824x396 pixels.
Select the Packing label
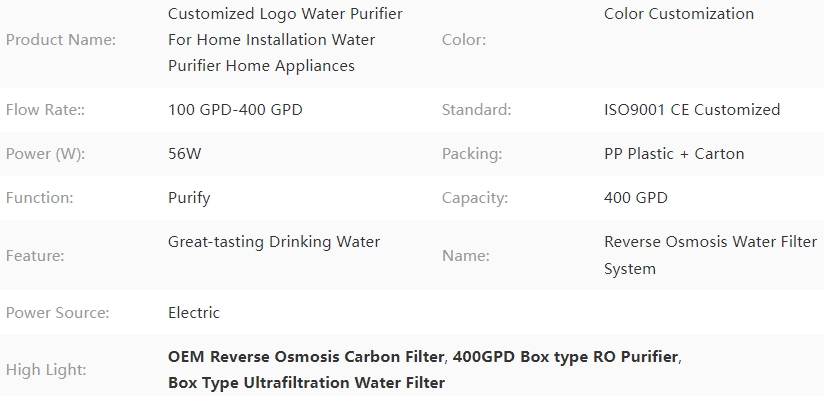coord(472,154)
